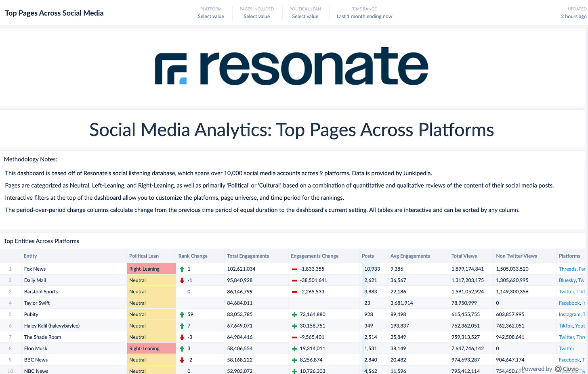Click the Resonate logo image
This screenshot has height=374, width=588.
[292, 66]
